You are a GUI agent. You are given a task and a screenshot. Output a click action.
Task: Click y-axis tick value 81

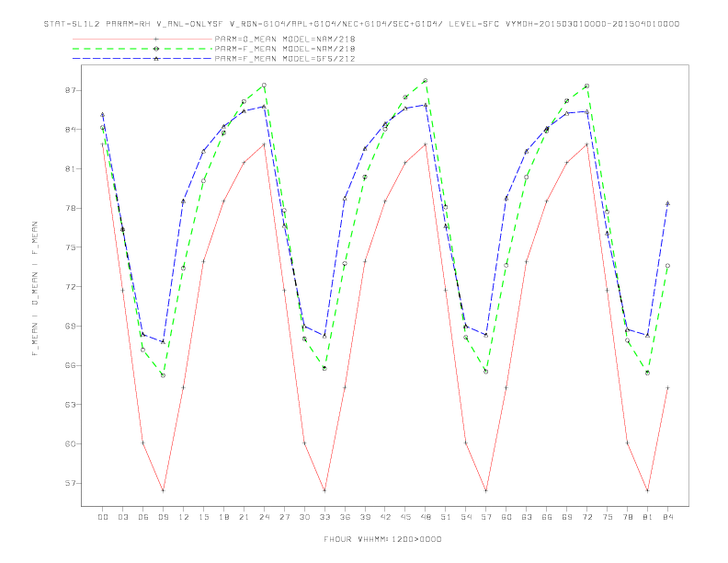[x=71, y=168]
